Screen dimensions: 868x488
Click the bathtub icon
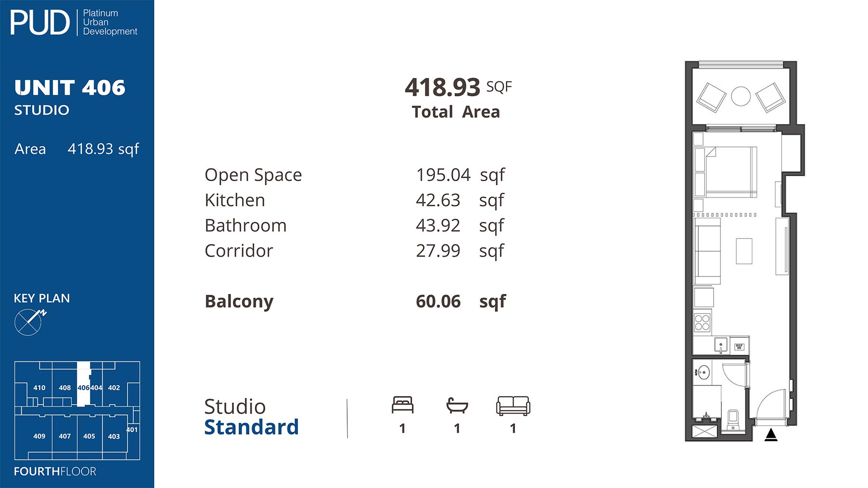pyautogui.click(x=457, y=406)
